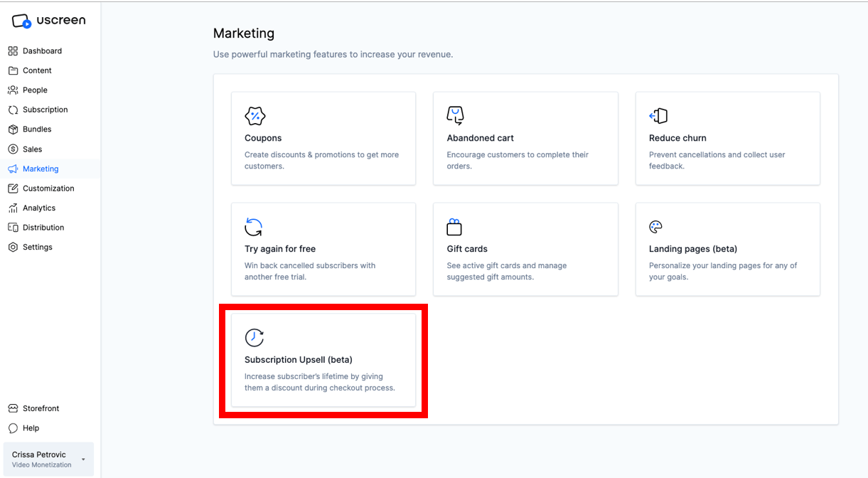The image size is (868, 478).
Task: Click the Storefront shop icon
Action: pos(13,408)
